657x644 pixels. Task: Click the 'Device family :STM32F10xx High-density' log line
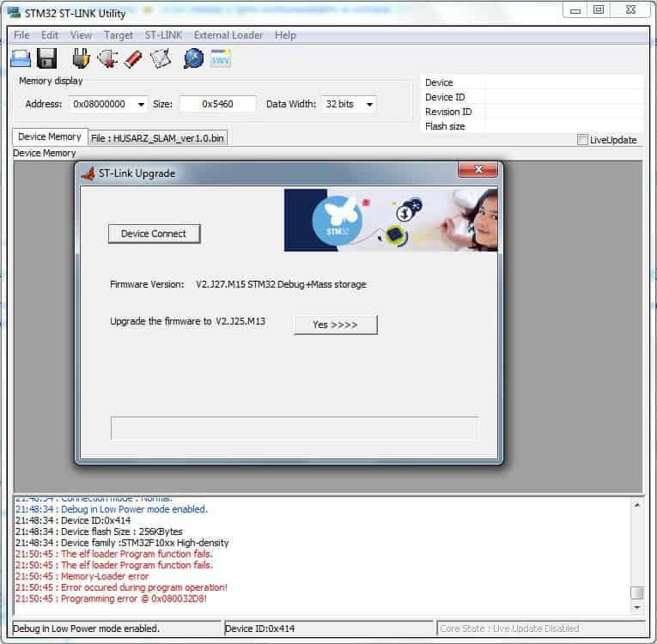[x=122, y=543]
